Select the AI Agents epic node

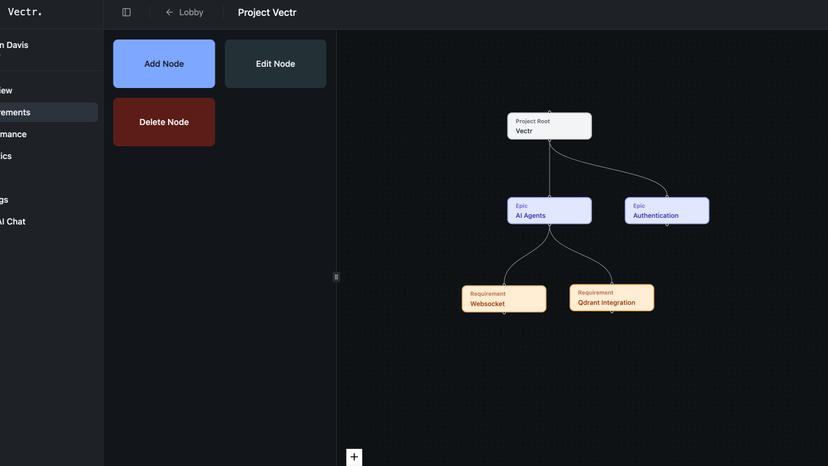(549, 210)
